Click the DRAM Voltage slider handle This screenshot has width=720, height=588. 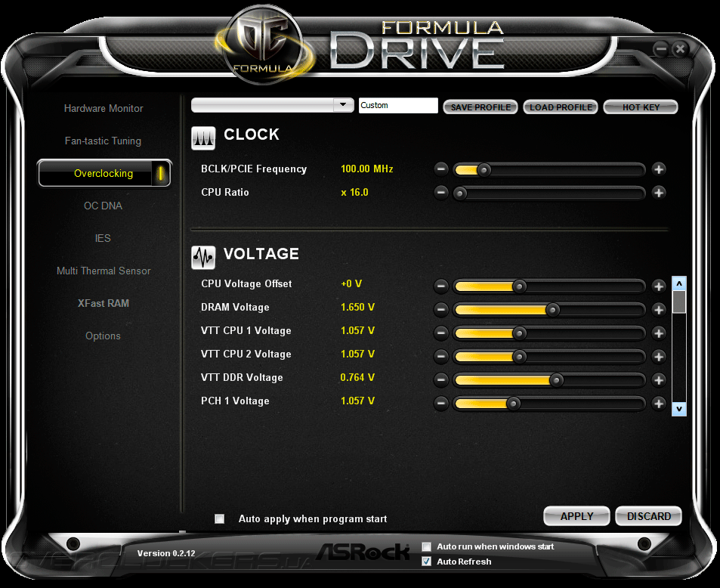point(552,310)
